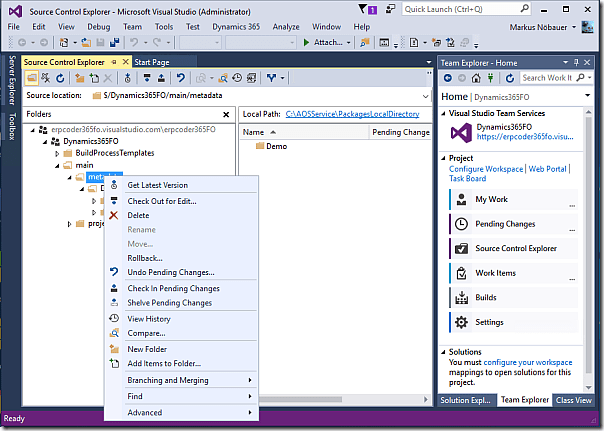The height and width of the screenshot is (431, 604).
Task: Open Branching and Merging submenu
Action: click(x=181, y=381)
